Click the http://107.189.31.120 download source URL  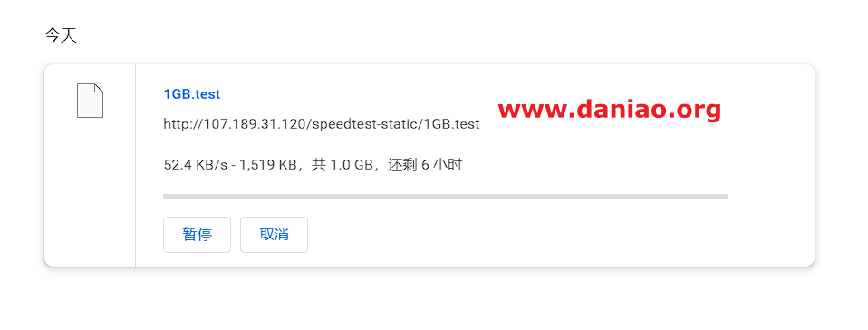coord(321,124)
